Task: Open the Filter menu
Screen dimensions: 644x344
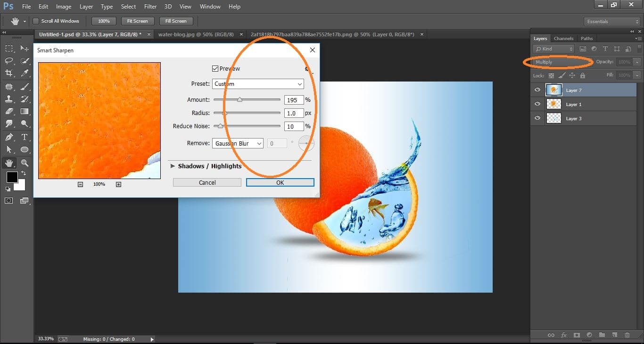Action: pyautogui.click(x=150, y=6)
